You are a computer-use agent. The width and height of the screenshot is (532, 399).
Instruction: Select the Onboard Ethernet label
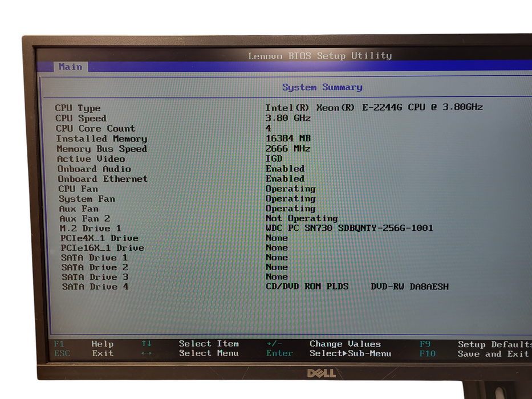point(103,178)
